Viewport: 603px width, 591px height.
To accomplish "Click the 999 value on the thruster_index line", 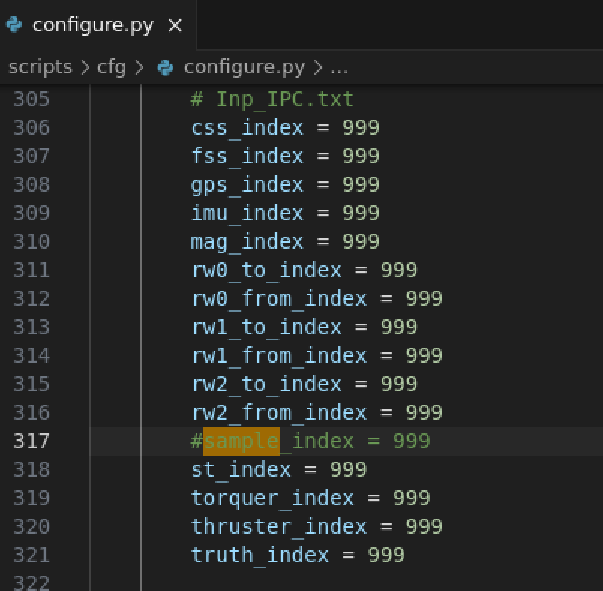I will pos(424,526).
